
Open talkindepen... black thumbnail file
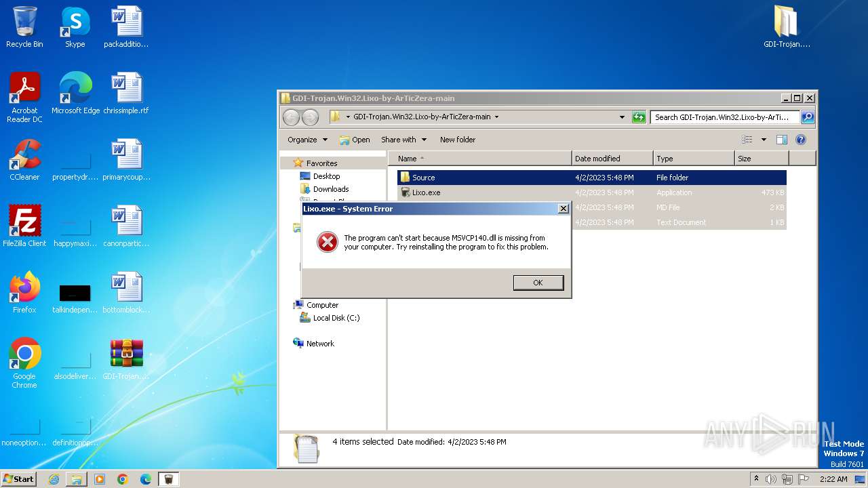[x=75, y=297]
